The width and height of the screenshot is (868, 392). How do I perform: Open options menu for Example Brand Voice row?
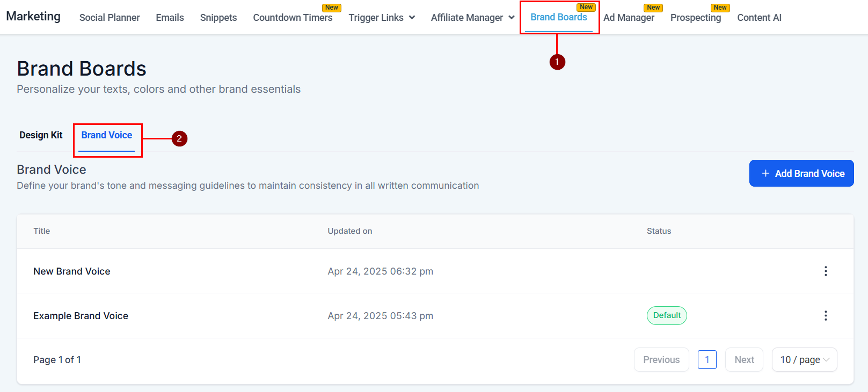(x=826, y=316)
